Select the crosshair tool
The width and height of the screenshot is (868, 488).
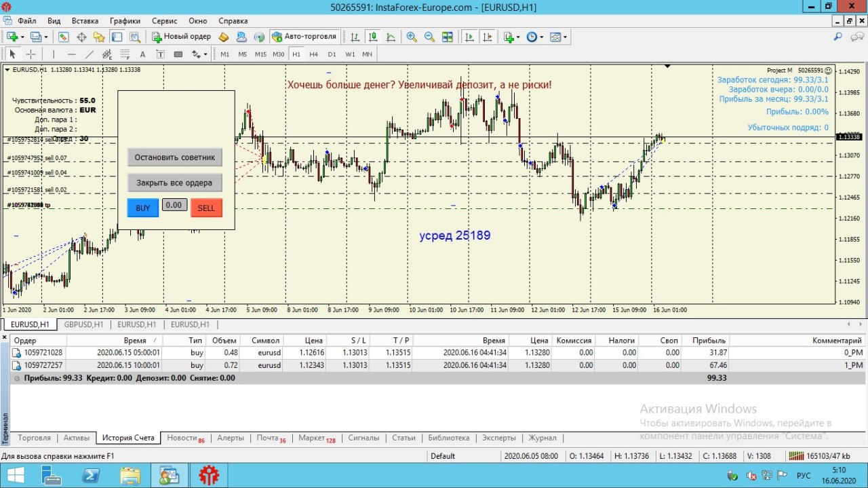point(31,54)
